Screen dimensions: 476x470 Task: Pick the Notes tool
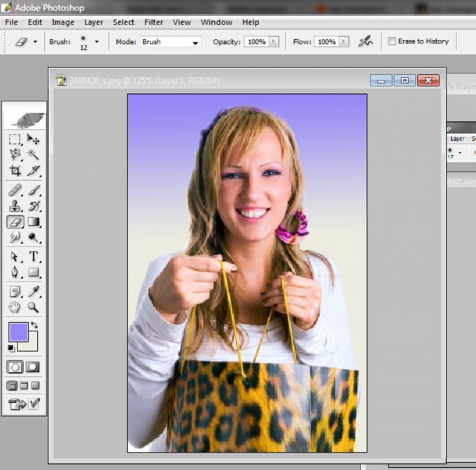click(15, 291)
